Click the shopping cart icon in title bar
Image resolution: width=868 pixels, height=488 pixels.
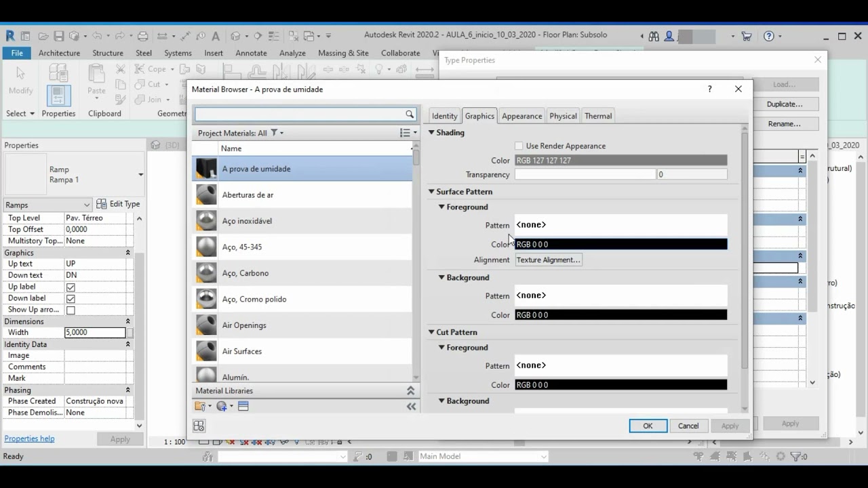click(x=747, y=36)
